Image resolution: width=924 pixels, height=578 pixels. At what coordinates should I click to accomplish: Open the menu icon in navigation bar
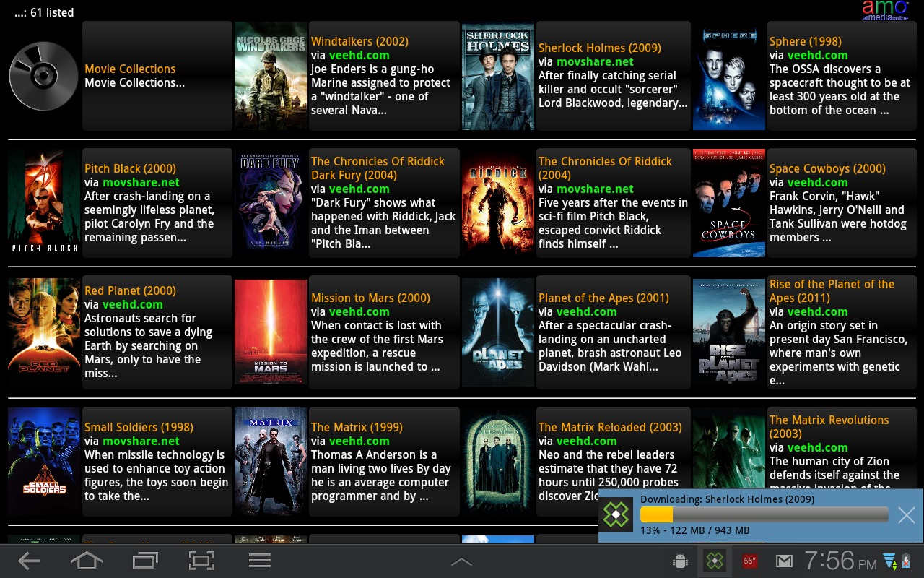click(x=259, y=561)
